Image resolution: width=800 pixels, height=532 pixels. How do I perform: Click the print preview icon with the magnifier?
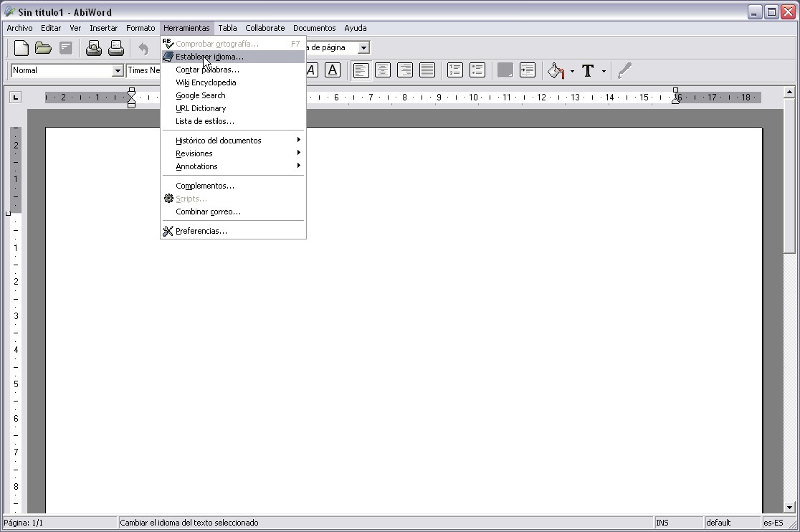click(93, 48)
